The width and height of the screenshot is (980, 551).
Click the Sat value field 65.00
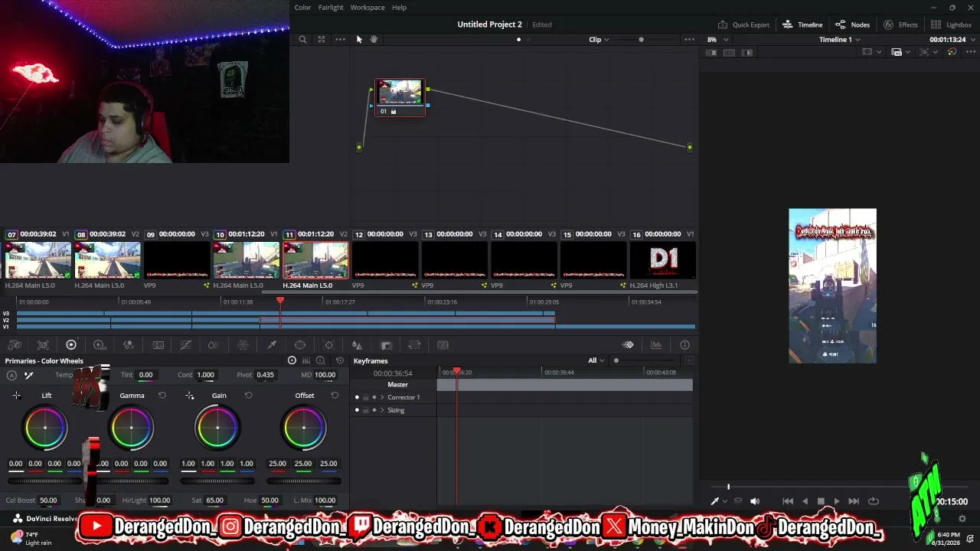[214, 500]
